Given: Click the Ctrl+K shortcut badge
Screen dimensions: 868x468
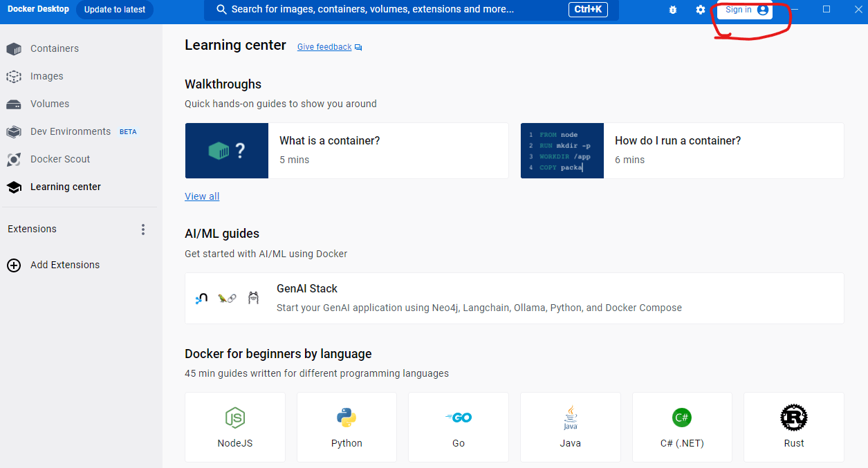Looking at the screenshot, I should tap(588, 10).
